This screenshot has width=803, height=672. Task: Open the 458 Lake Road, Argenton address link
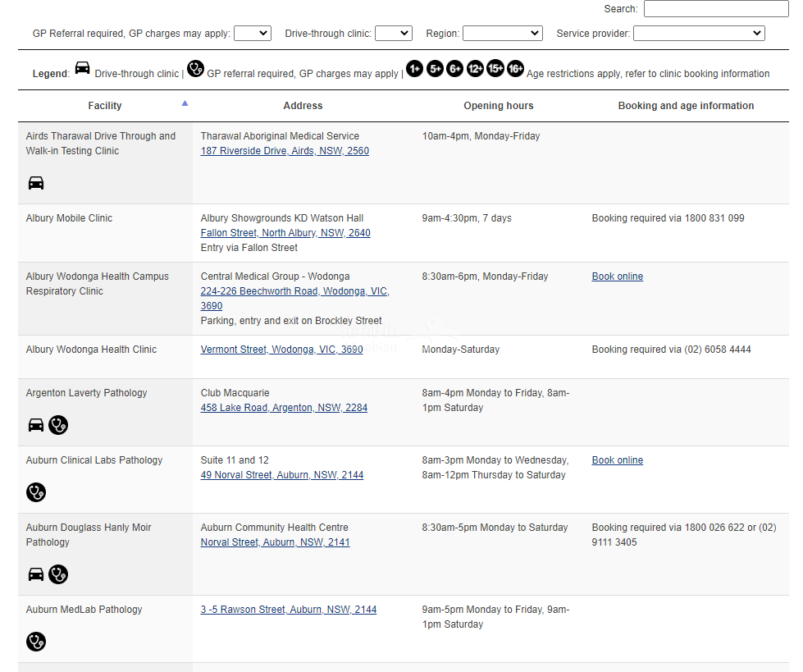284,408
